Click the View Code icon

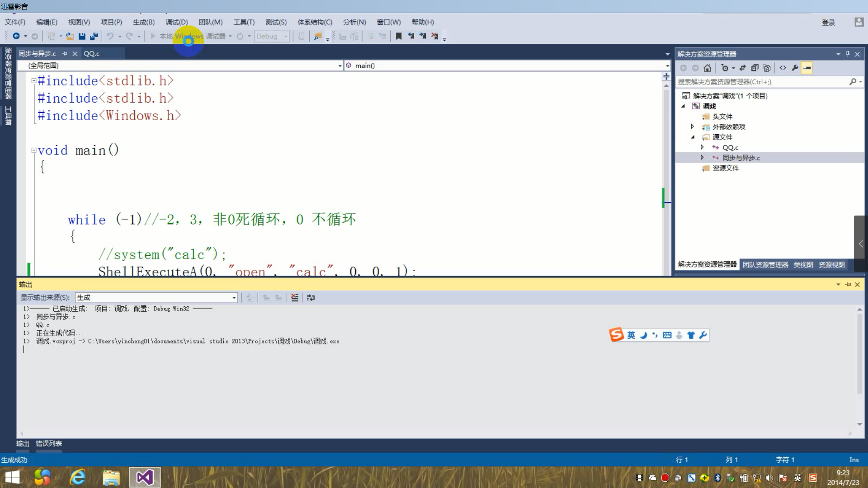tap(783, 68)
